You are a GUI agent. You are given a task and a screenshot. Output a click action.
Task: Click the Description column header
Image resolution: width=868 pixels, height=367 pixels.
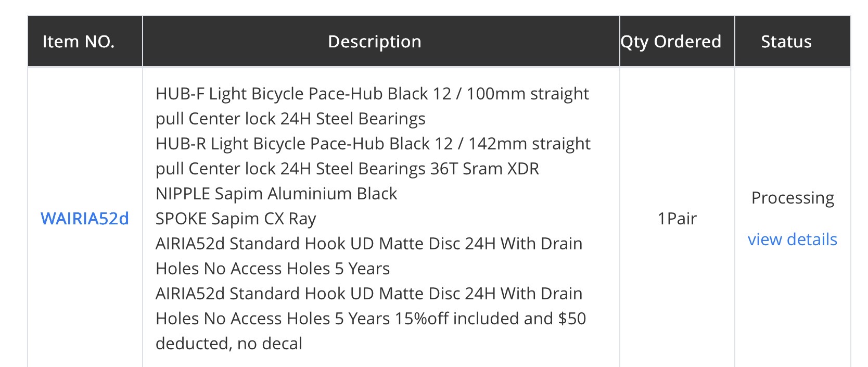[374, 42]
